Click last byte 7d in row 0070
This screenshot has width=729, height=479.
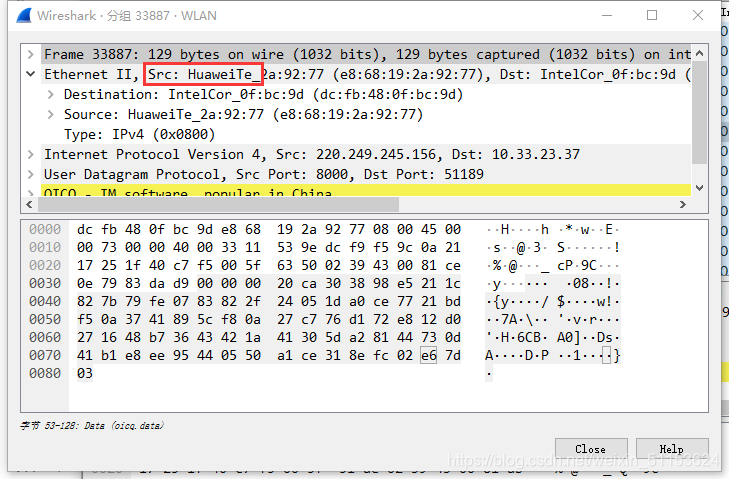[x=453, y=355]
